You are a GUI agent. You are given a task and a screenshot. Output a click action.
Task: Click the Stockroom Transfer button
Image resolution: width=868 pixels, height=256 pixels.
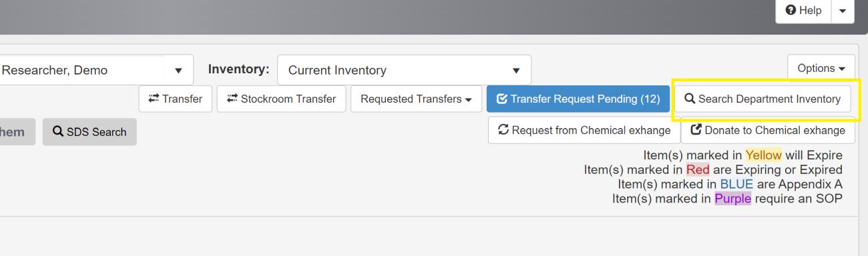282,99
